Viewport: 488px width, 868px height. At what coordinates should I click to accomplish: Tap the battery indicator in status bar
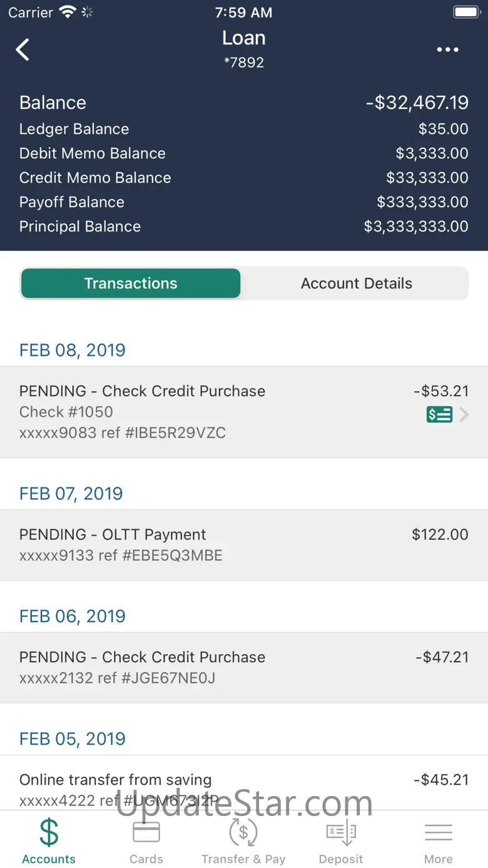click(x=466, y=13)
